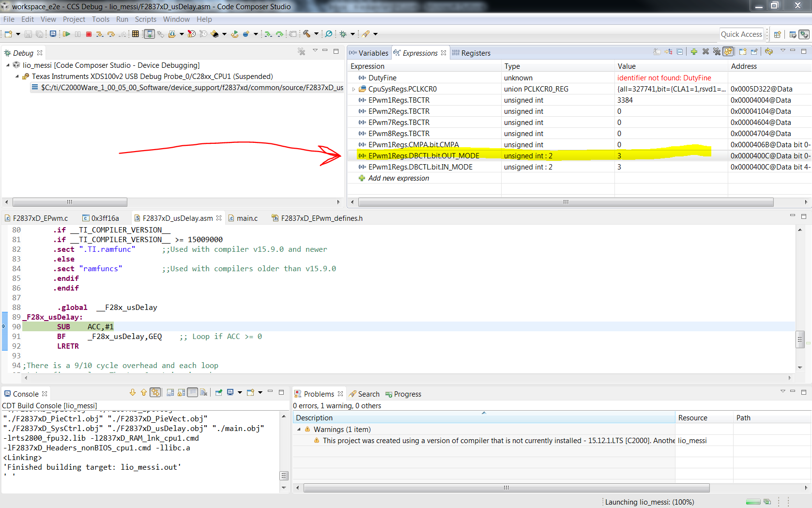Click the CCS Edit perspective icon
The image size is (812, 508).
click(x=793, y=34)
